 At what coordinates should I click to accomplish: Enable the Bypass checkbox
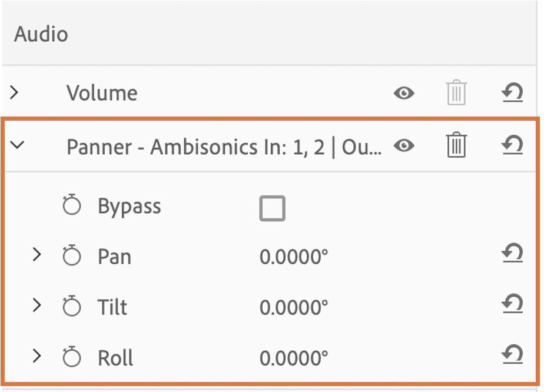(272, 208)
